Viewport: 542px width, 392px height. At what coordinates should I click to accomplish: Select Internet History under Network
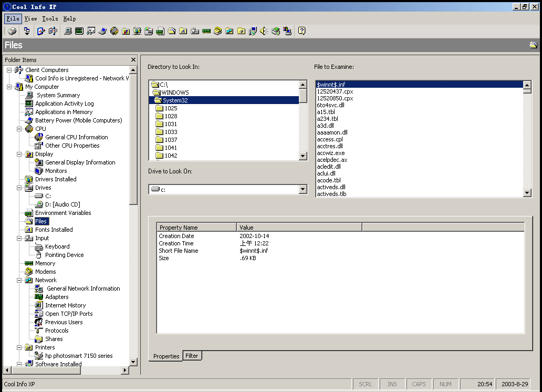point(65,305)
